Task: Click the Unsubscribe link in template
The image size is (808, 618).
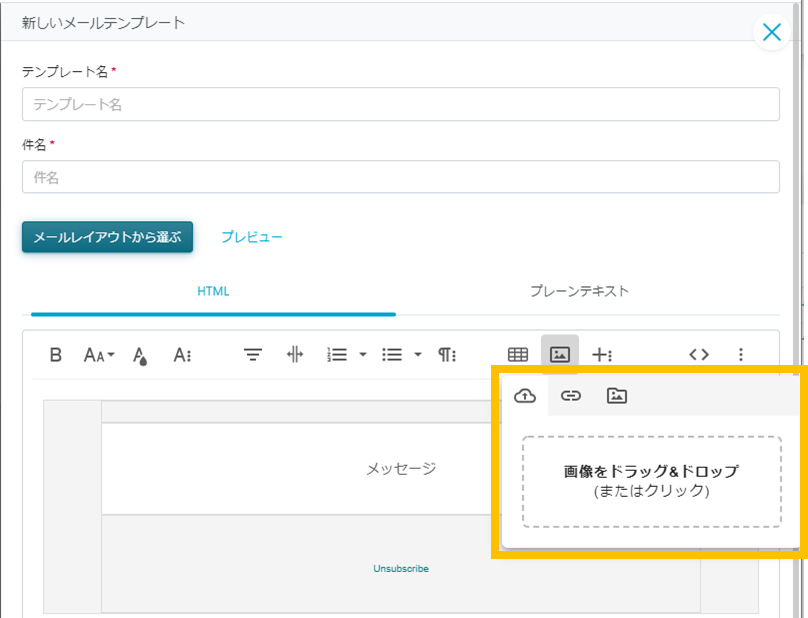Action: coord(401,569)
